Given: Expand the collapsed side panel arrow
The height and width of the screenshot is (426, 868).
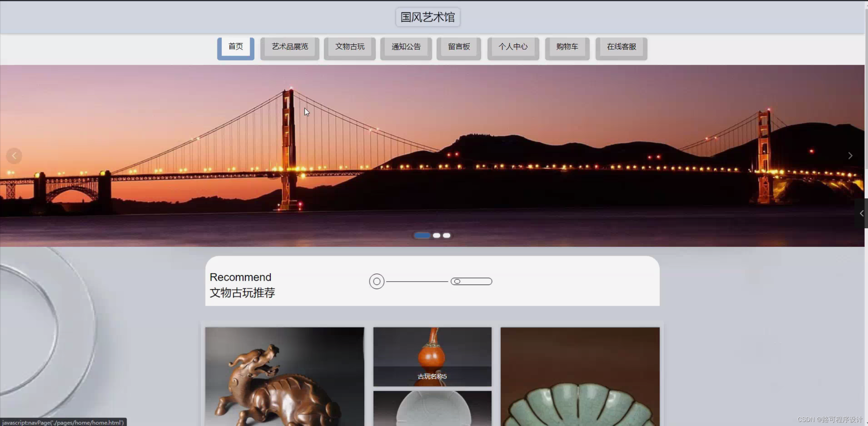Looking at the screenshot, I should pyautogui.click(x=862, y=213).
